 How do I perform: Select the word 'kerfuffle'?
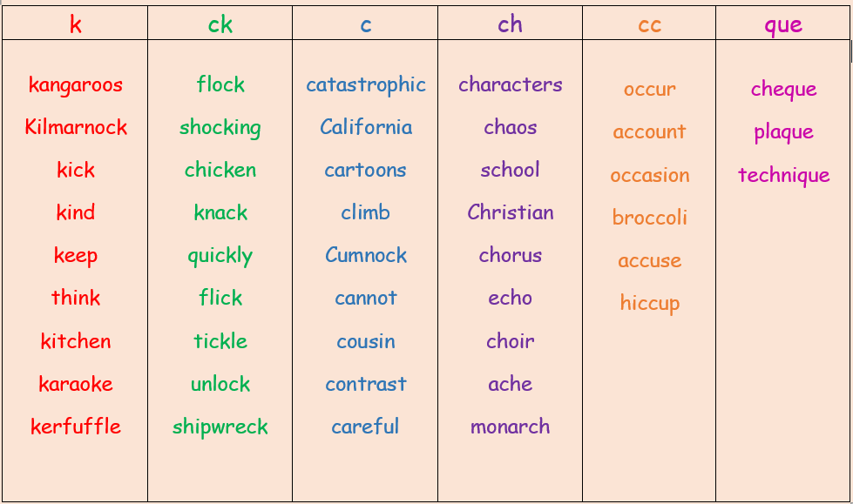tap(76, 427)
